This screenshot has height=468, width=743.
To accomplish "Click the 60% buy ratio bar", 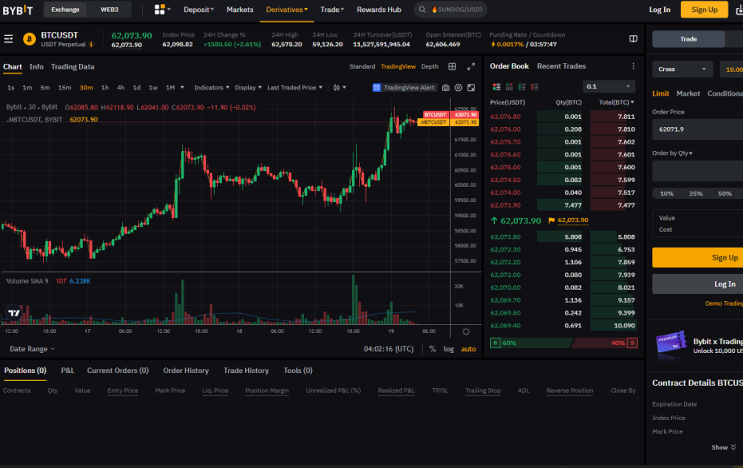I will [x=531, y=343].
